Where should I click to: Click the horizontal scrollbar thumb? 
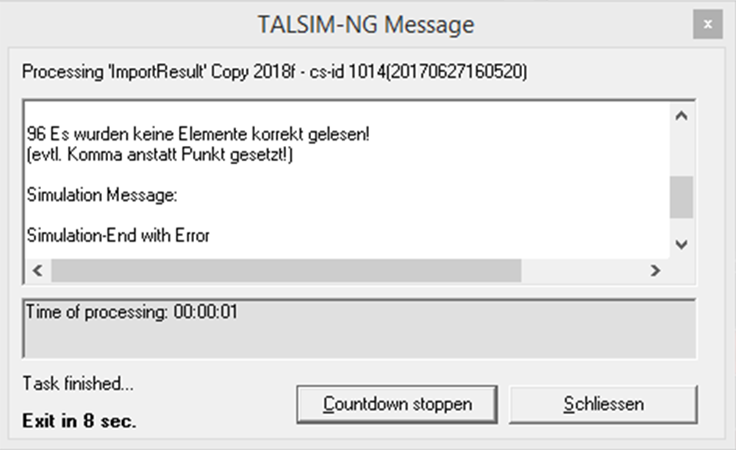pos(286,270)
